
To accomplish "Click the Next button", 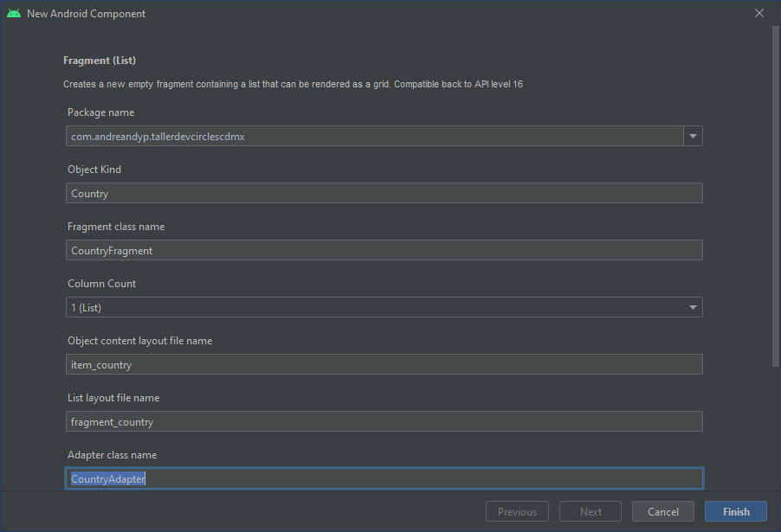I will coord(591,511).
